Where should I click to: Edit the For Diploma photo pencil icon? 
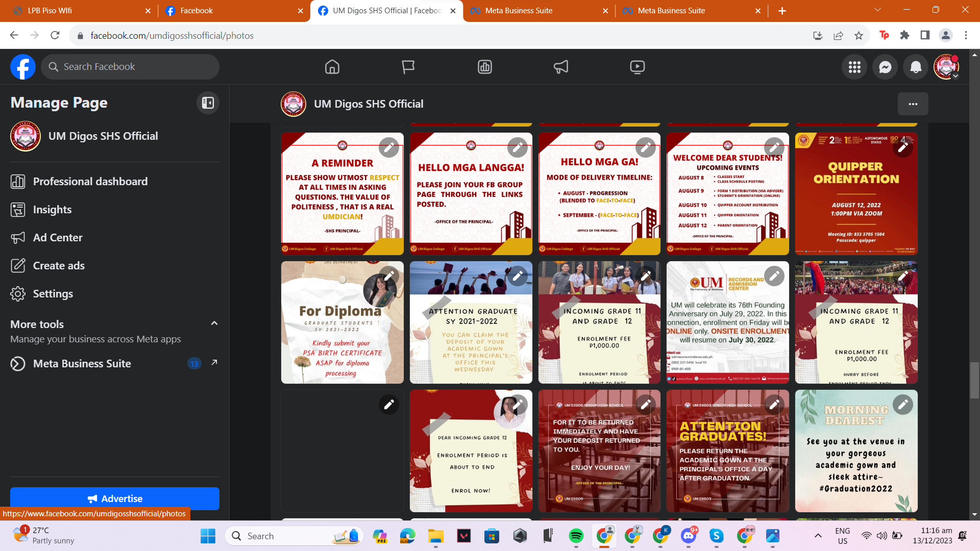(389, 276)
